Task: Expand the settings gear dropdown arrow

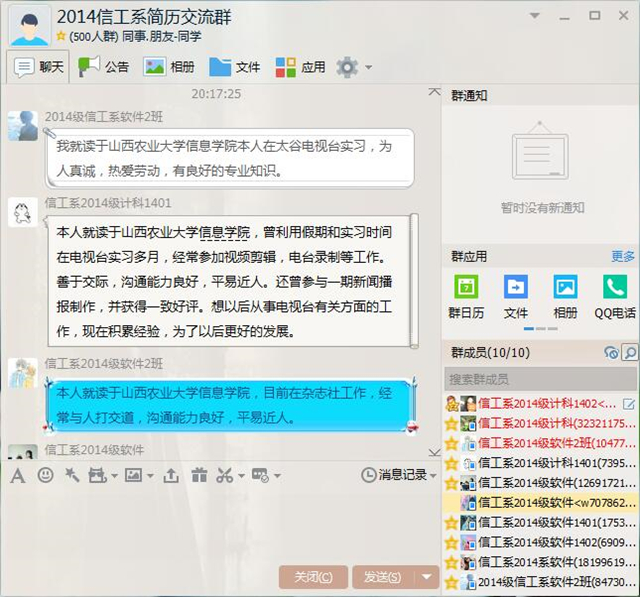Action: pyautogui.click(x=369, y=67)
